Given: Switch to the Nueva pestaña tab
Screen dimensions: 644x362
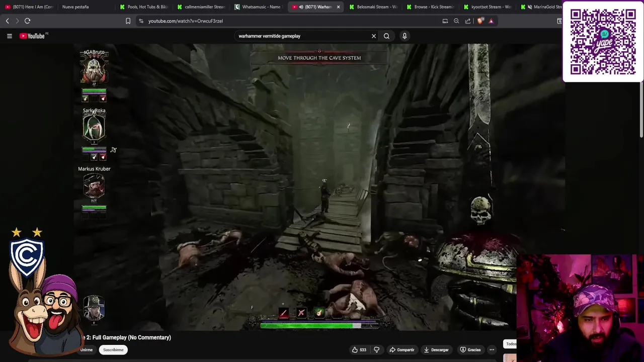Looking at the screenshot, I should 75,7.
